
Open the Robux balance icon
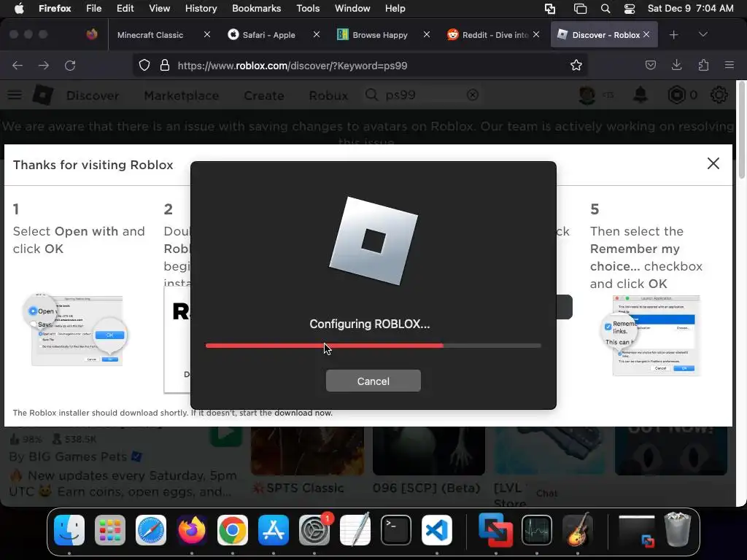coord(677,96)
